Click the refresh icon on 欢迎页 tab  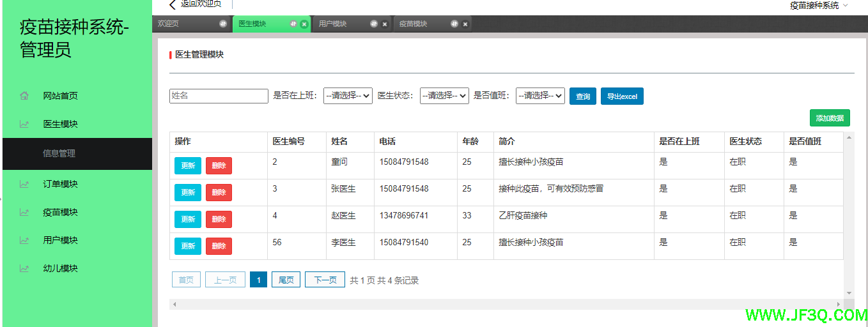[223, 24]
